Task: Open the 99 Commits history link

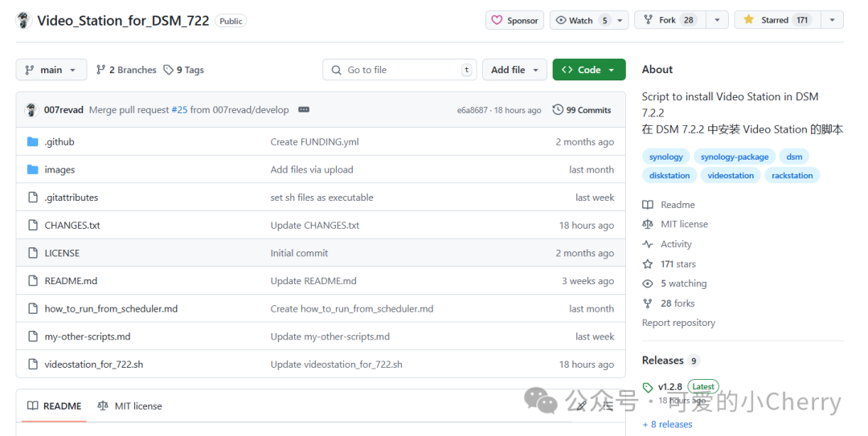Action: coord(582,109)
